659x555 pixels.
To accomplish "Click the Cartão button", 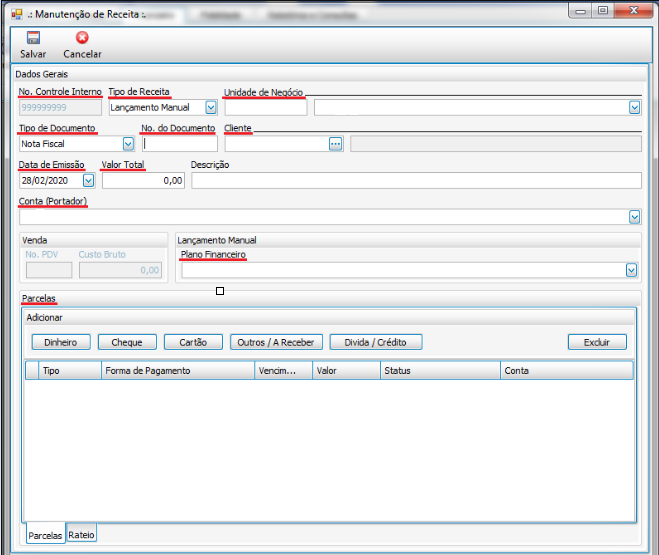I will (x=193, y=342).
